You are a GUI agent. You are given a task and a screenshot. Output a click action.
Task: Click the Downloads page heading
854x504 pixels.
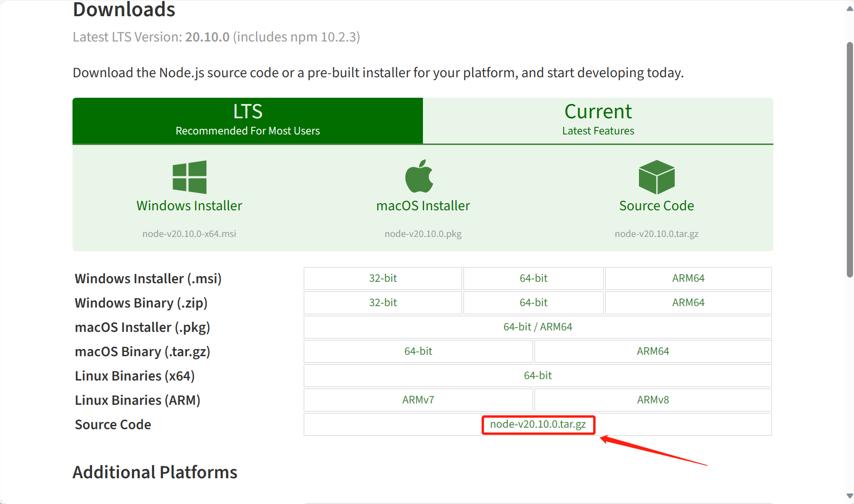[124, 10]
